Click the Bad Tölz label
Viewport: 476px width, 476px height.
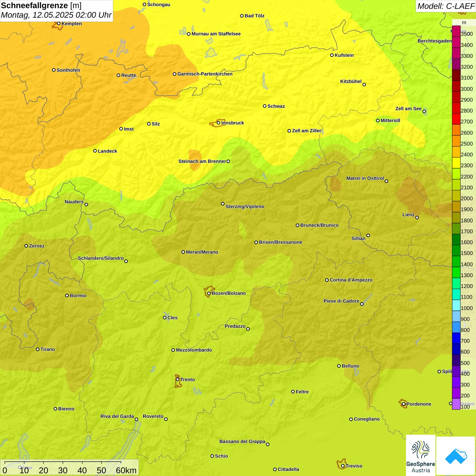(254, 16)
